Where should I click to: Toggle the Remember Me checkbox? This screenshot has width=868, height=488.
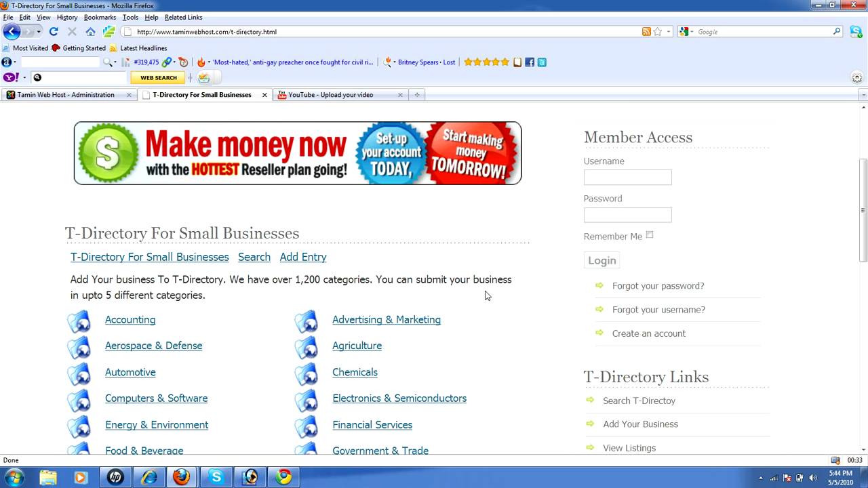point(650,235)
